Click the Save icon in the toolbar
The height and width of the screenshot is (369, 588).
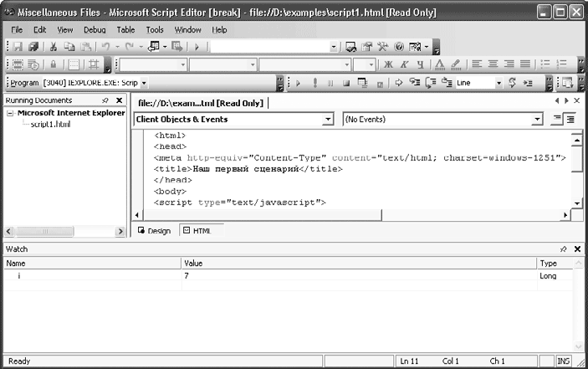(x=18, y=48)
